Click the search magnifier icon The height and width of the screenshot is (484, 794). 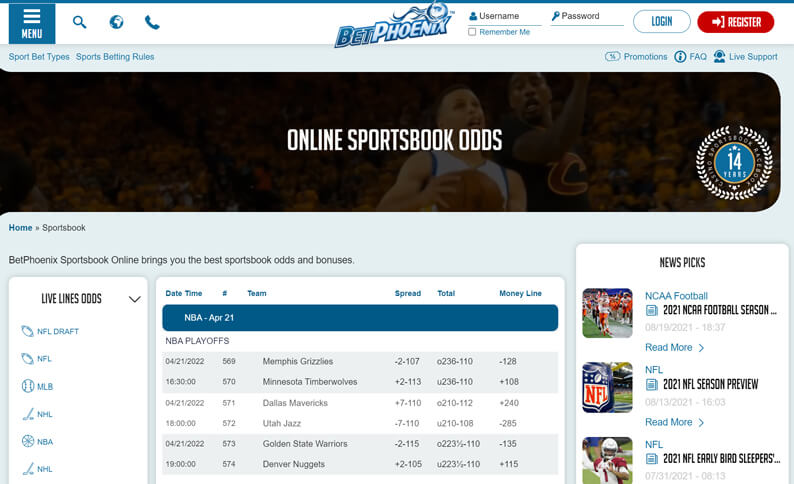[x=80, y=22]
